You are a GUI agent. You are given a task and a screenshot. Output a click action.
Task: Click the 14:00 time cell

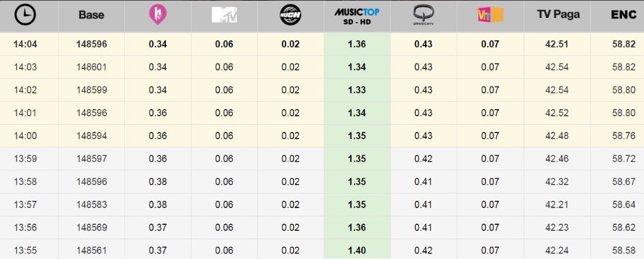[x=26, y=136]
